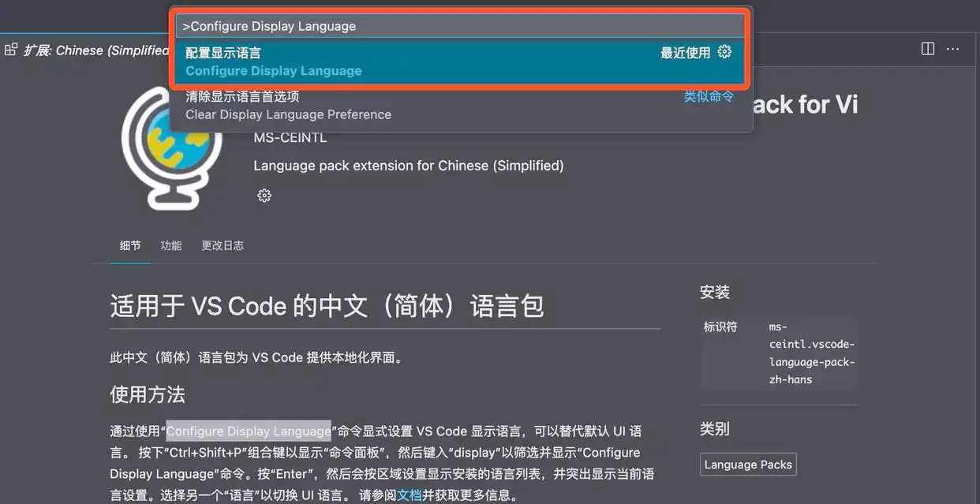The width and height of the screenshot is (980, 504).
Task: Click the Split Editor icon top right
Action: [x=927, y=48]
